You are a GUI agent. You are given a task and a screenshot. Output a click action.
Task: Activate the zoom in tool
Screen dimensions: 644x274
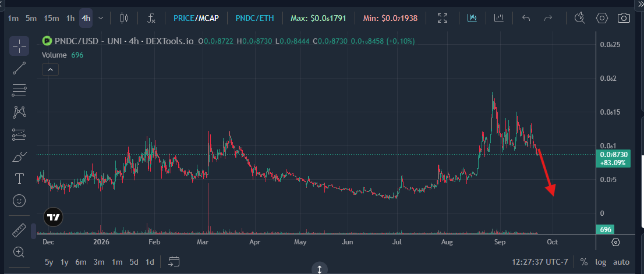point(19,252)
